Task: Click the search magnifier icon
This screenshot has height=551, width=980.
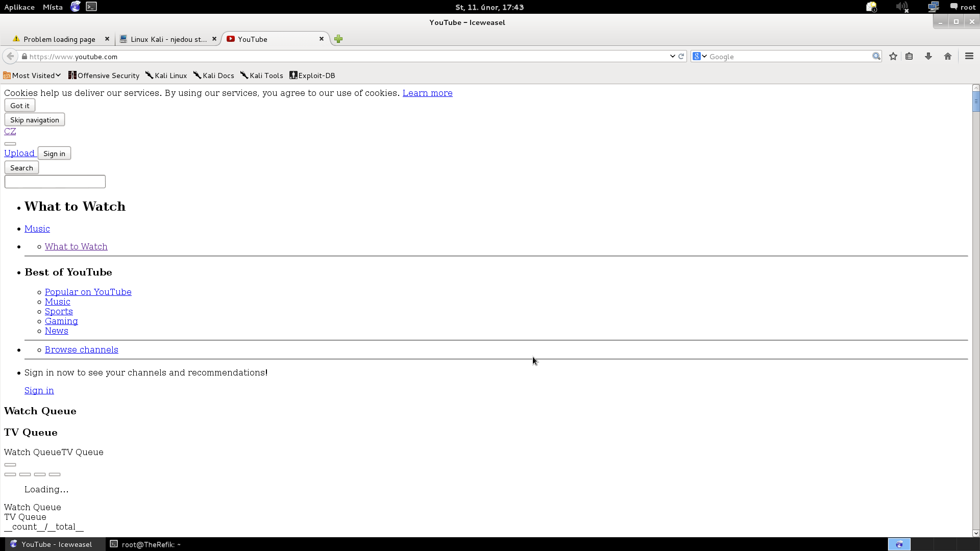Action: [876, 57]
